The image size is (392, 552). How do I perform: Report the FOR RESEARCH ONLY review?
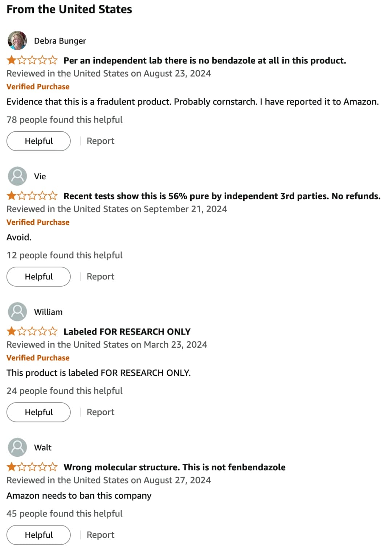pyautogui.click(x=100, y=412)
